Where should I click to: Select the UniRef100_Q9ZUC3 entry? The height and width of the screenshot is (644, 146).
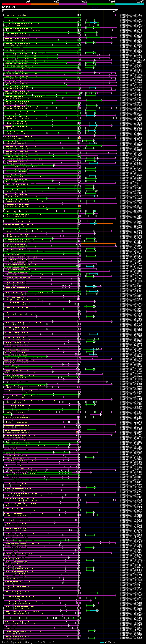point(131,27)
